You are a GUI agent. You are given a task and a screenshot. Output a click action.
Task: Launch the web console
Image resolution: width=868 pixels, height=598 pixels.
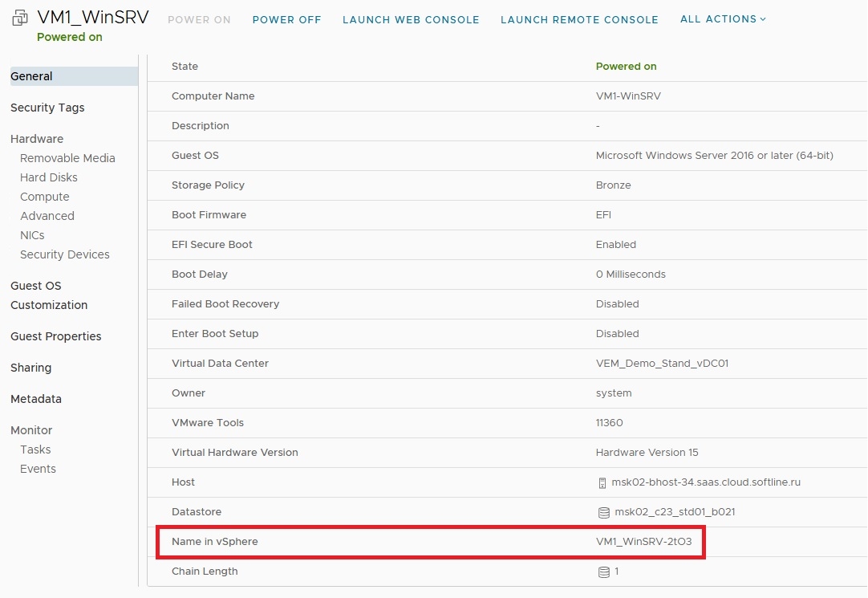(411, 19)
